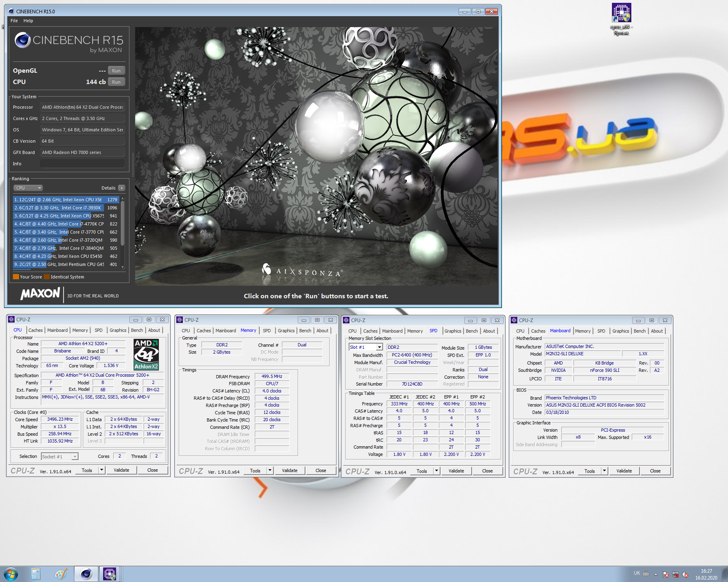Open Graphics tab in SPD CPU-Z window
Screen dimensions: 728x582
pyautogui.click(x=453, y=331)
